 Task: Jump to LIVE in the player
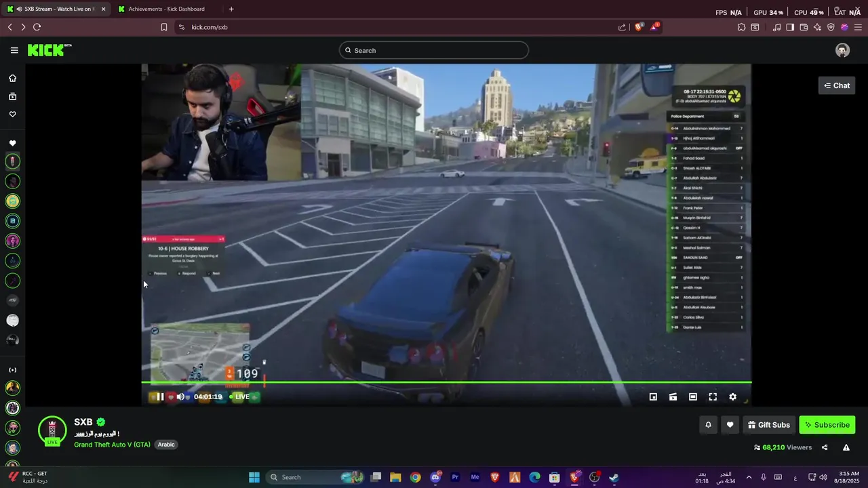tap(239, 396)
